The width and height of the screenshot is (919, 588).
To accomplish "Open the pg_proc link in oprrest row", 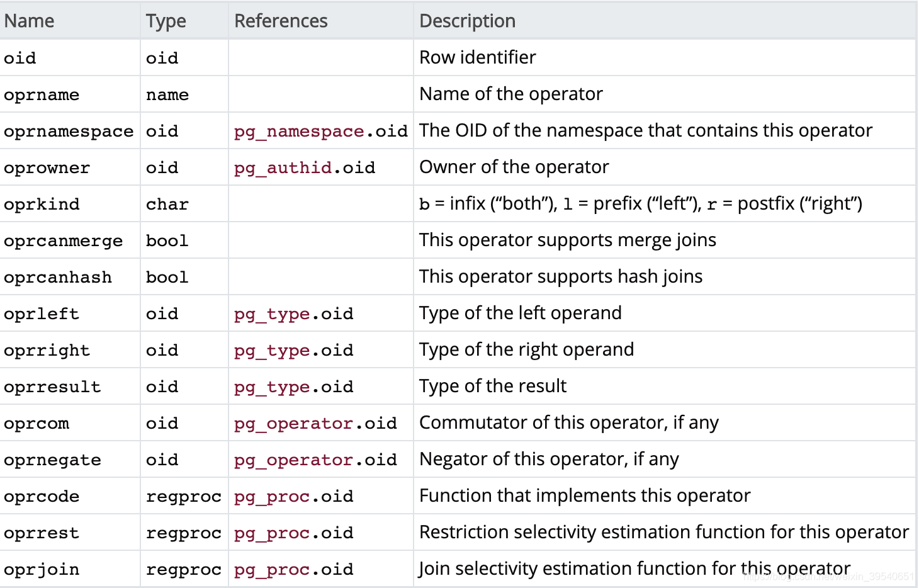I will pos(272,533).
